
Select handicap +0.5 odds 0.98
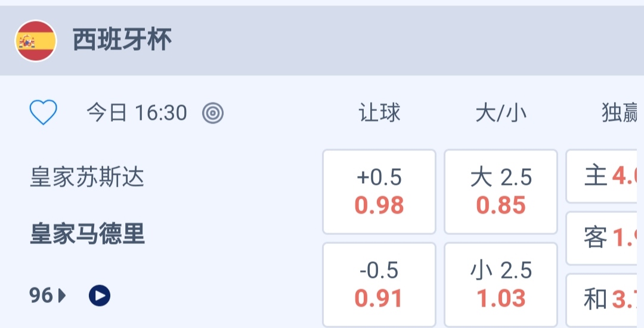pos(379,191)
